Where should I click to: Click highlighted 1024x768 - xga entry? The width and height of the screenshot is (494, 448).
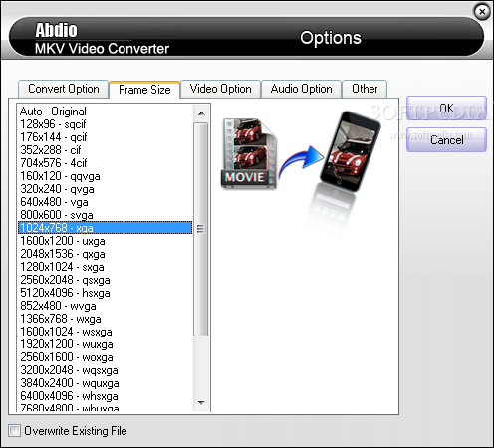tap(105, 228)
